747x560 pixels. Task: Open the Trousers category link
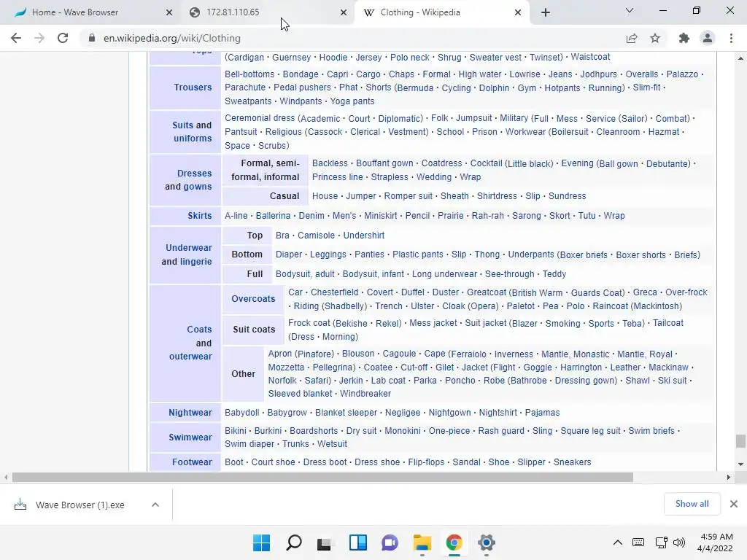click(x=193, y=87)
